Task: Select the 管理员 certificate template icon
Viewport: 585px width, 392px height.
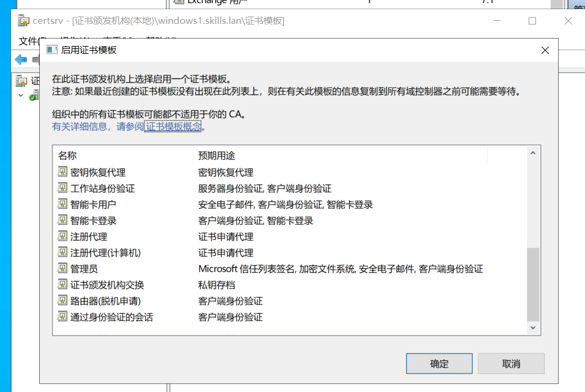Action: 62,268
